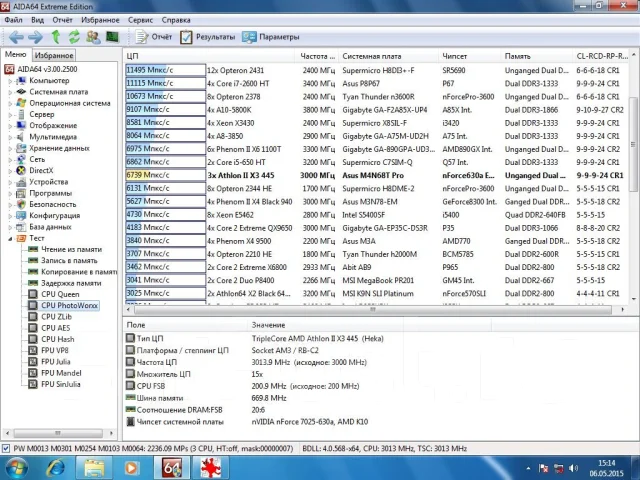
Task: Open Результаты from toolbar
Action: pos(208,37)
